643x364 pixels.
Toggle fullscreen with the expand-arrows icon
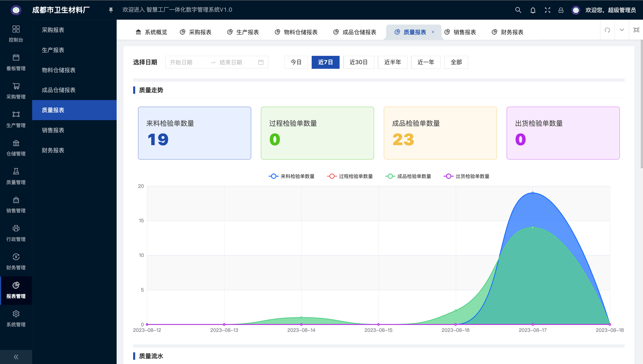coord(547,10)
